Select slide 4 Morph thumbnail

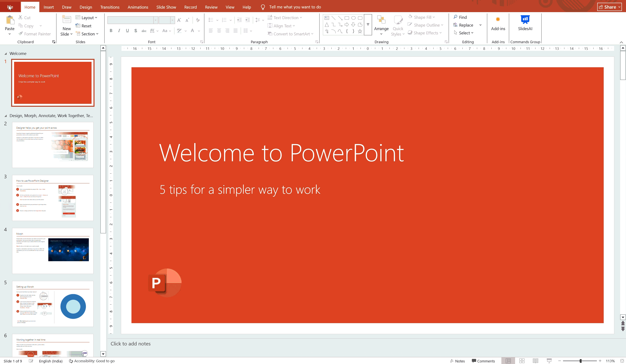point(53,251)
